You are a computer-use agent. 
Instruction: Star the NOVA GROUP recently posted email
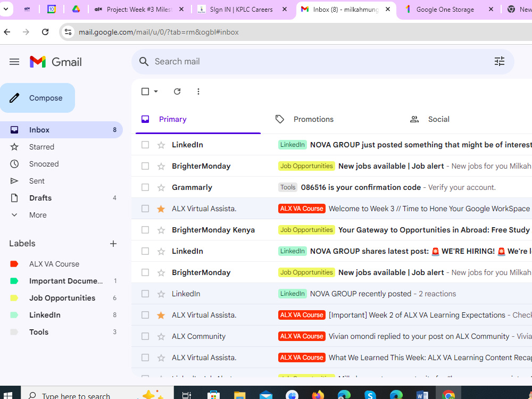tap(161, 294)
